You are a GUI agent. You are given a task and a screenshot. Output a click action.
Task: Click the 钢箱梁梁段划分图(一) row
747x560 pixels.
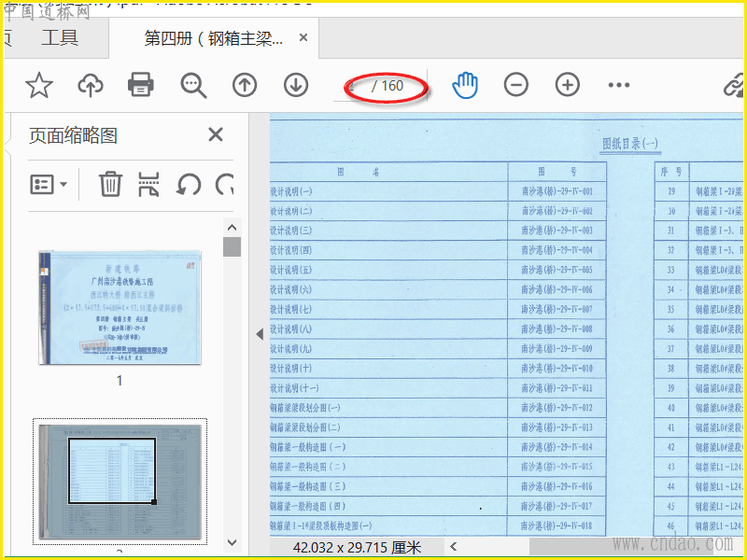(x=388, y=408)
